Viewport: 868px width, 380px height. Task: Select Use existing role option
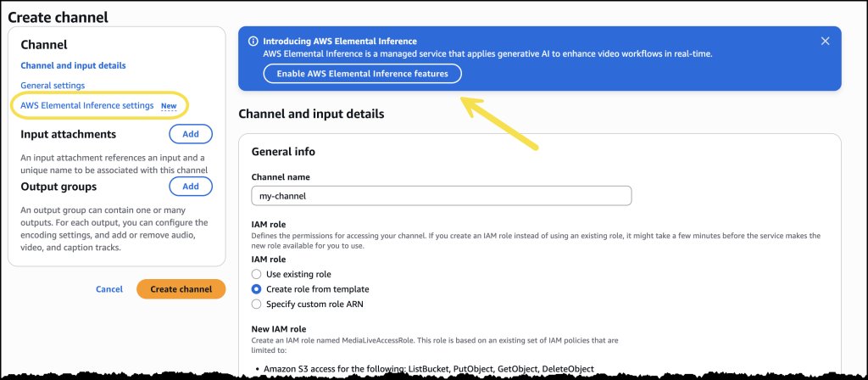click(256, 274)
